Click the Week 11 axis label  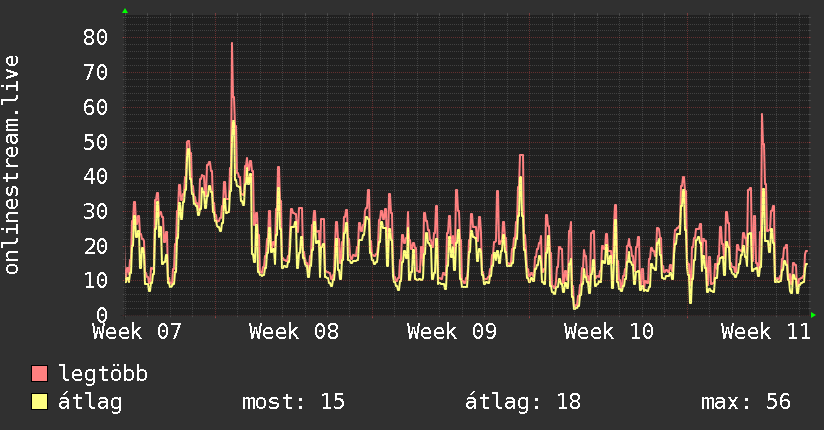(766, 332)
